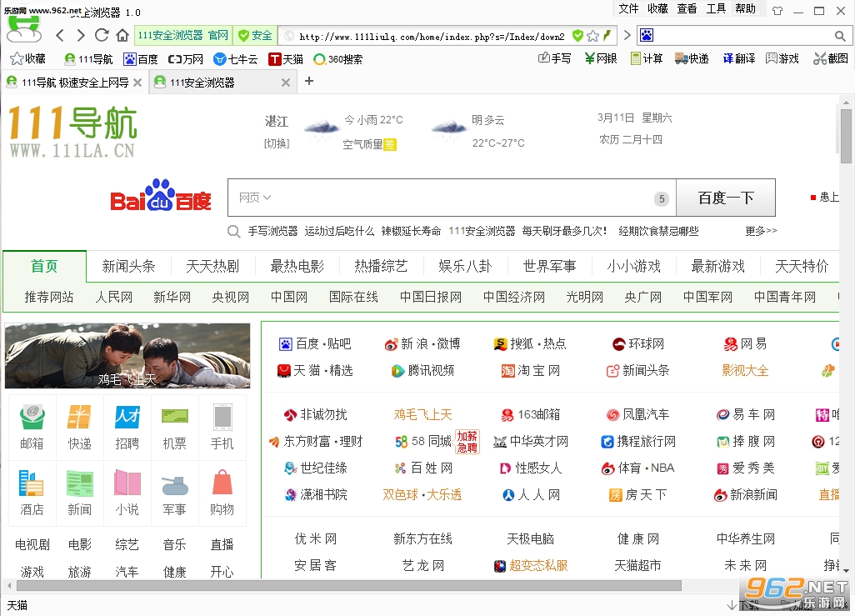The height and width of the screenshot is (616, 855).
Task: Open the 111导航 bookmark
Action: pyautogui.click(x=88, y=59)
